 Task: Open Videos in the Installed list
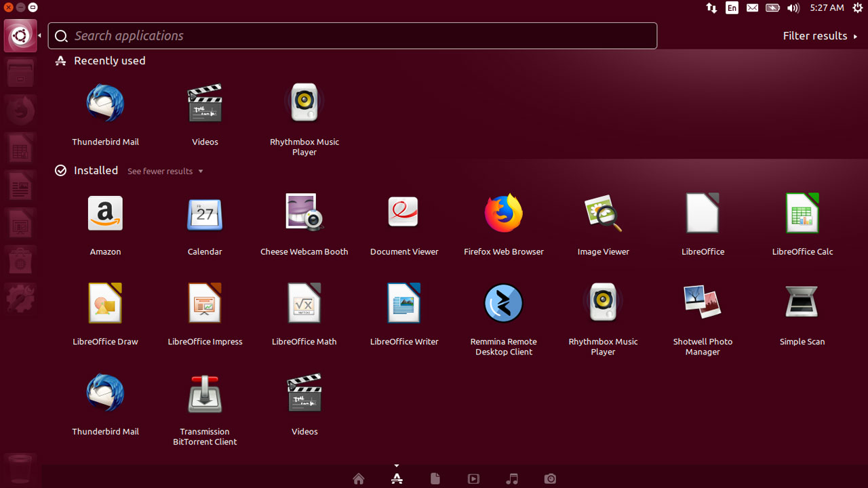pyautogui.click(x=304, y=393)
